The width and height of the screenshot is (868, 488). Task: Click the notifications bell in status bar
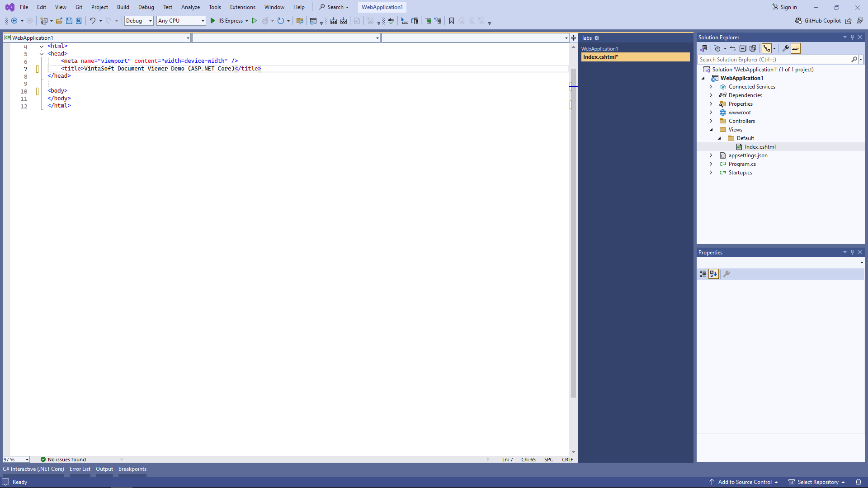[858, 482]
